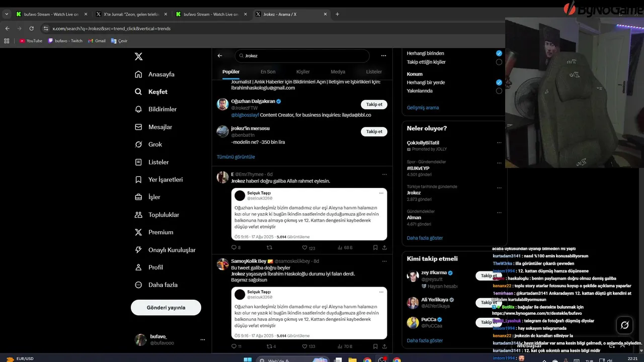This screenshot has height=362, width=644.
Task: Open Yer İşaretleri bookmarks
Action: coord(158,179)
